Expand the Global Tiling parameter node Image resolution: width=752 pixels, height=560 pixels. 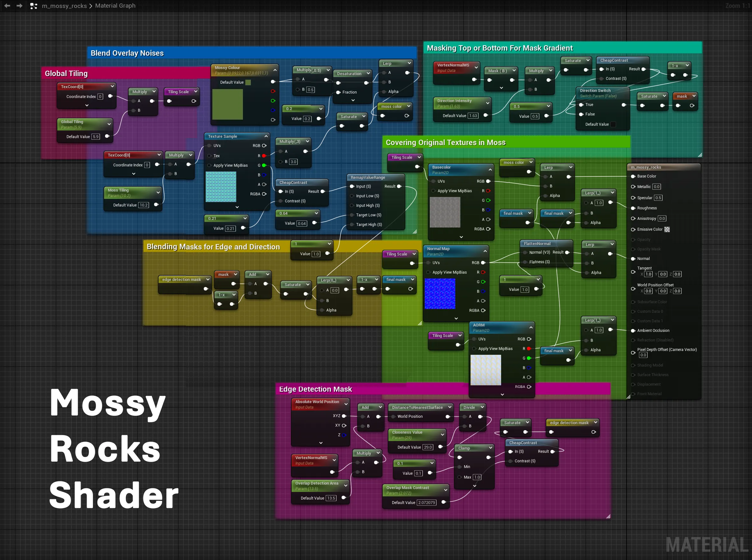(109, 124)
